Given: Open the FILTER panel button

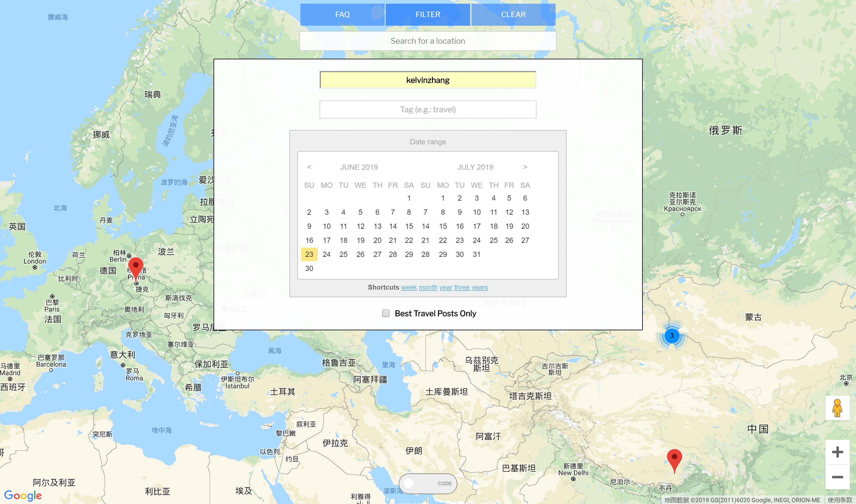Looking at the screenshot, I should [x=428, y=15].
